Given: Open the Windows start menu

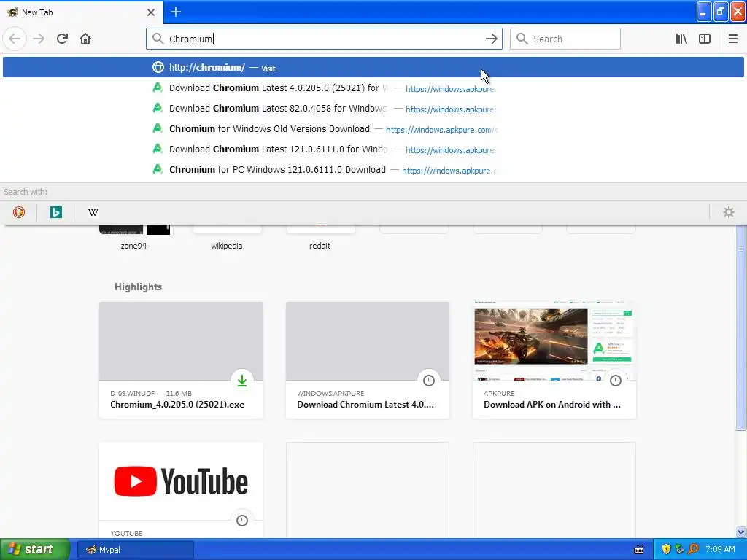Looking at the screenshot, I should click(34, 550).
